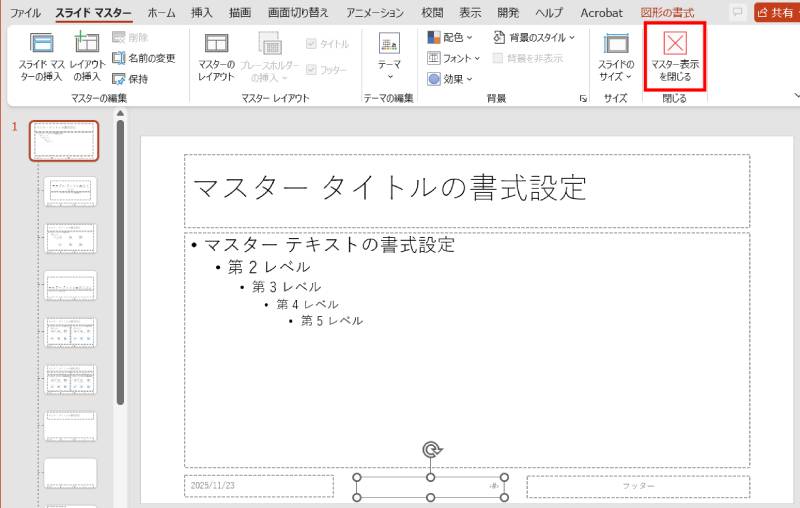This screenshot has width=800, height=508.
Task: Open the Insert Placeholder dropdown
Action: (x=269, y=57)
